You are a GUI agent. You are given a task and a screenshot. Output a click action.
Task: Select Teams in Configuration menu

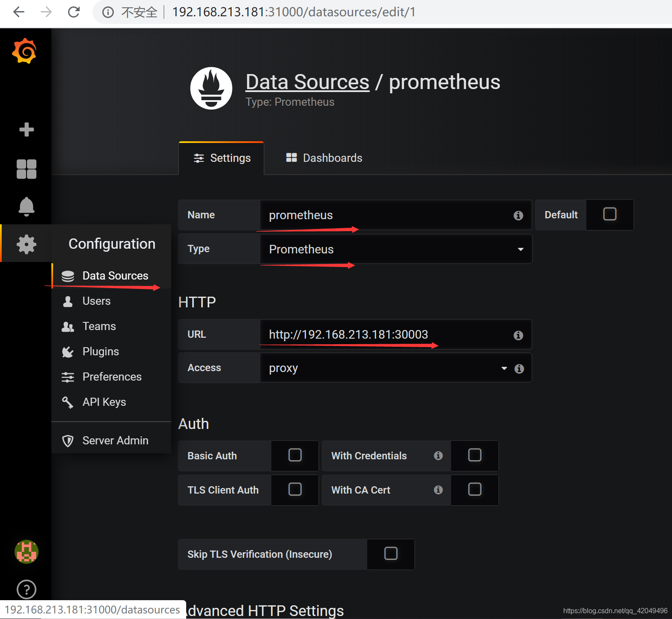point(111,326)
